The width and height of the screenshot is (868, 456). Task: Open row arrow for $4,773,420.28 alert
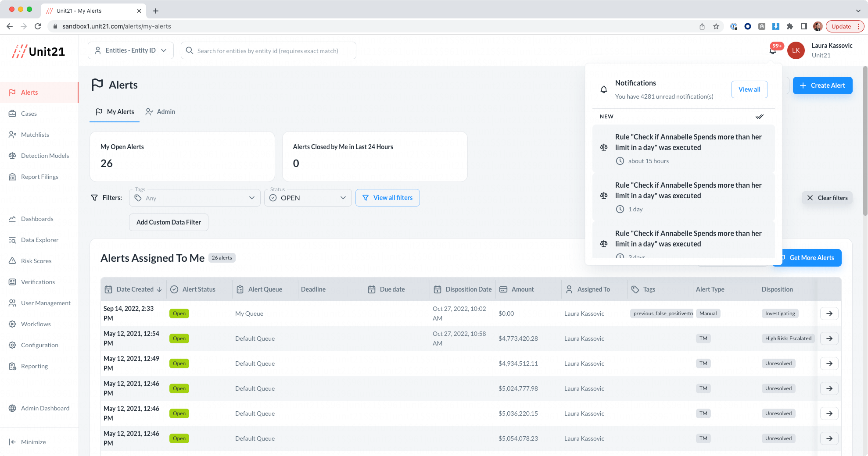pyautogui.click(x=829, y=338)
